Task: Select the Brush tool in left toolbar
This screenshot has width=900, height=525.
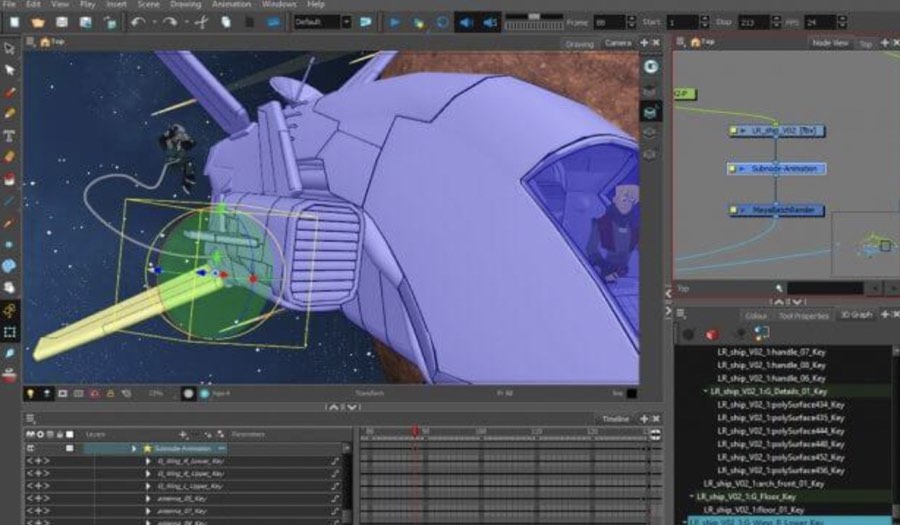Action: click(10, 91)
